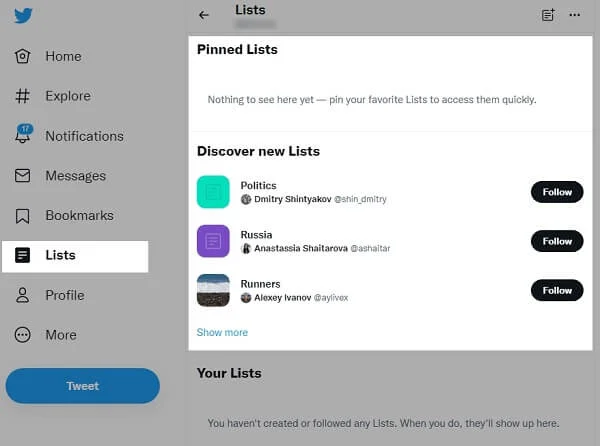Screen dimensions: 600x446
Task: Create a new List icon
Action: click(x=547, y=15)
